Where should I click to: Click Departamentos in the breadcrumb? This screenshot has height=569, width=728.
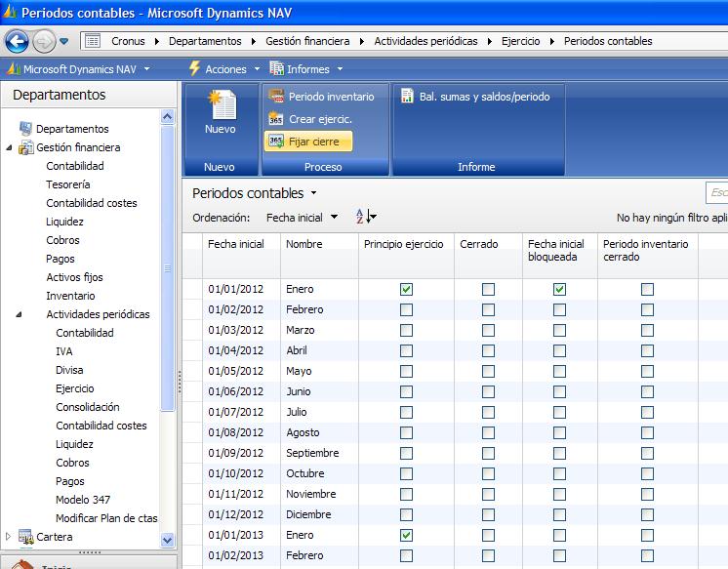pos(205,41)
